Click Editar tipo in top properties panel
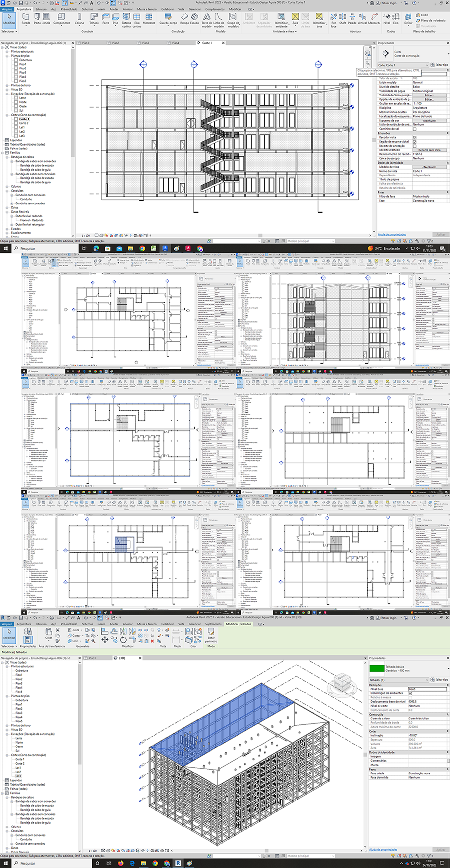Image resolution: width=450 pixels, height=868 pixels. coord(439,65)
